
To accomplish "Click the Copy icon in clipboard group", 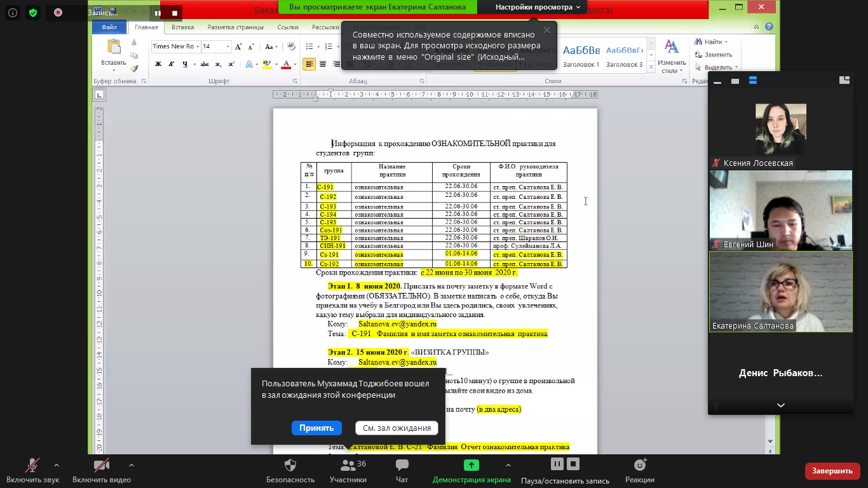I will pyautogui.click(x=134, y=56).
